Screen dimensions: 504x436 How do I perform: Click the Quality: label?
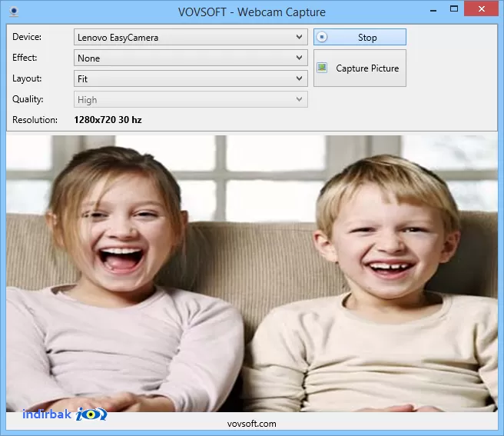point(28,99)
